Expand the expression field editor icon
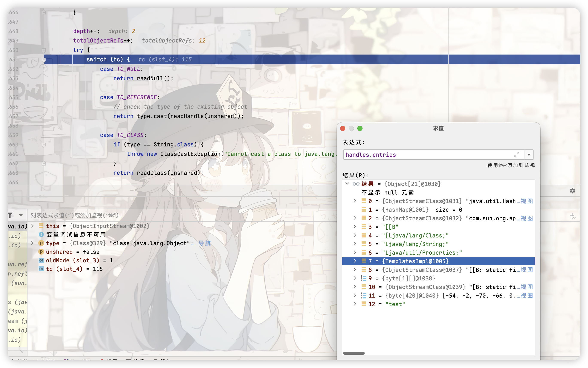 pos(516,155)
